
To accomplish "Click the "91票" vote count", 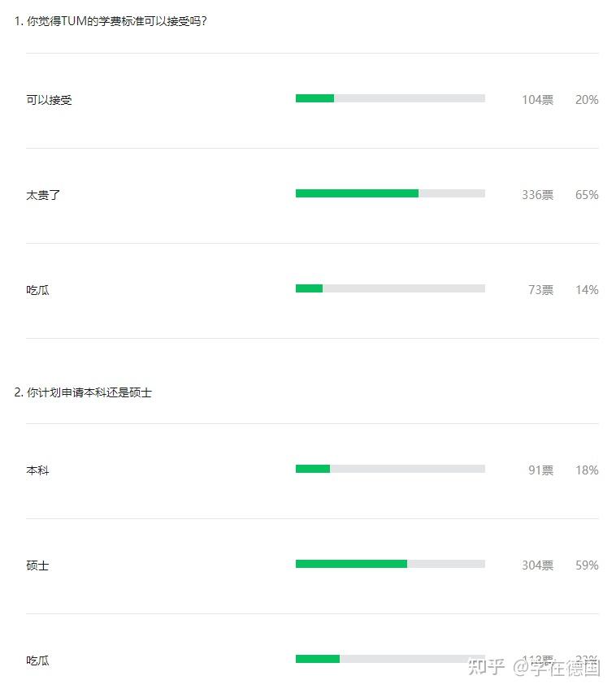I will coord(540,470).
